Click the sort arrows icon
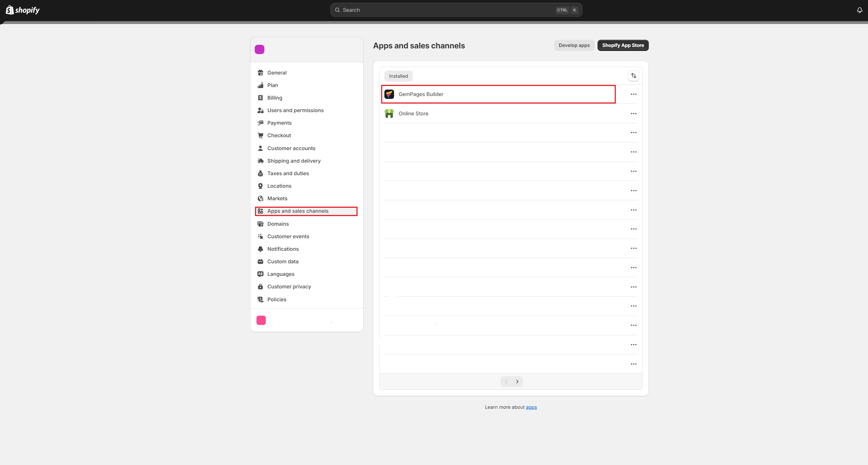 (633, 76)
